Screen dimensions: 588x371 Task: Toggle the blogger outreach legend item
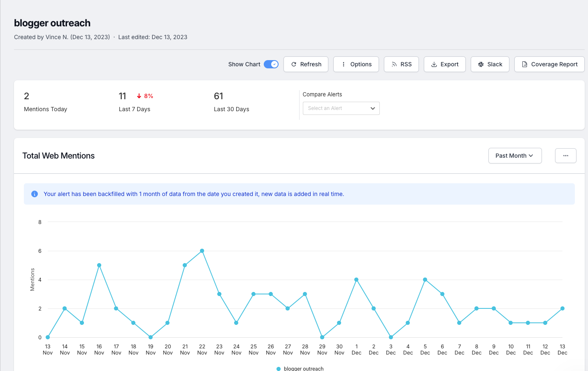pyautogui.click(x=300, y=368)
